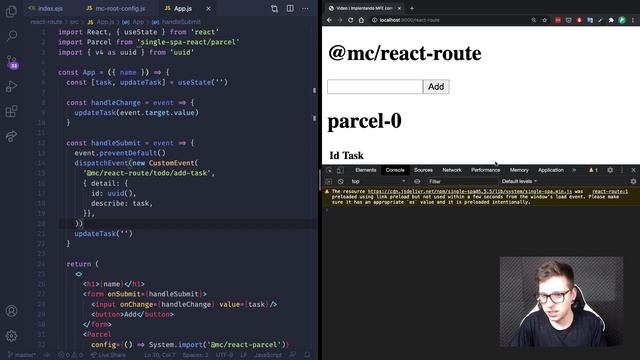Close the DevTools panel

(x=633, y=170)
